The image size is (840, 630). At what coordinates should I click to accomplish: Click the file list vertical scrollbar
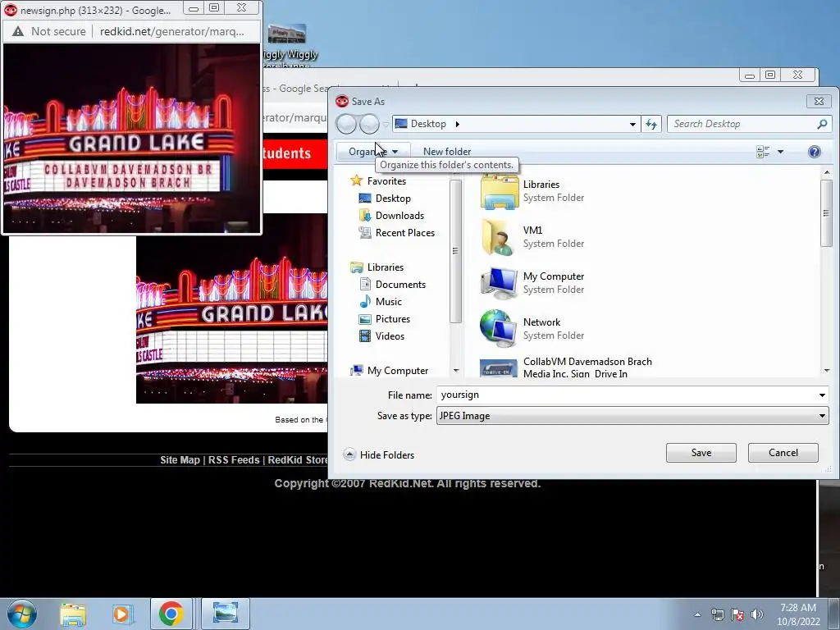(826, 213)
